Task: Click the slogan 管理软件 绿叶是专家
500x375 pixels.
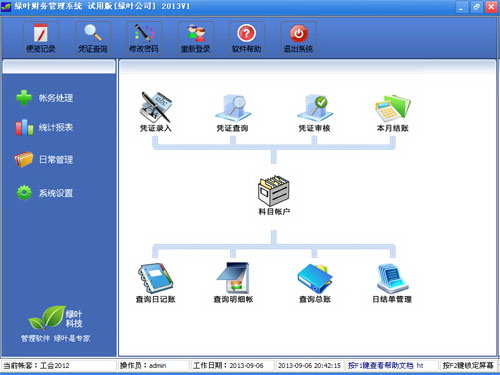Action: pyautogui.click(x=55, y=339)
